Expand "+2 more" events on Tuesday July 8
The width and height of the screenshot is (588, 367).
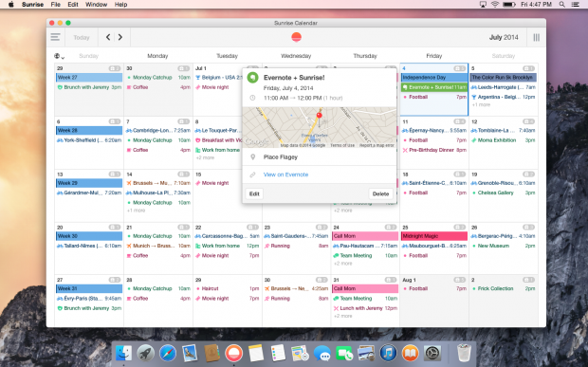[205, 157]
